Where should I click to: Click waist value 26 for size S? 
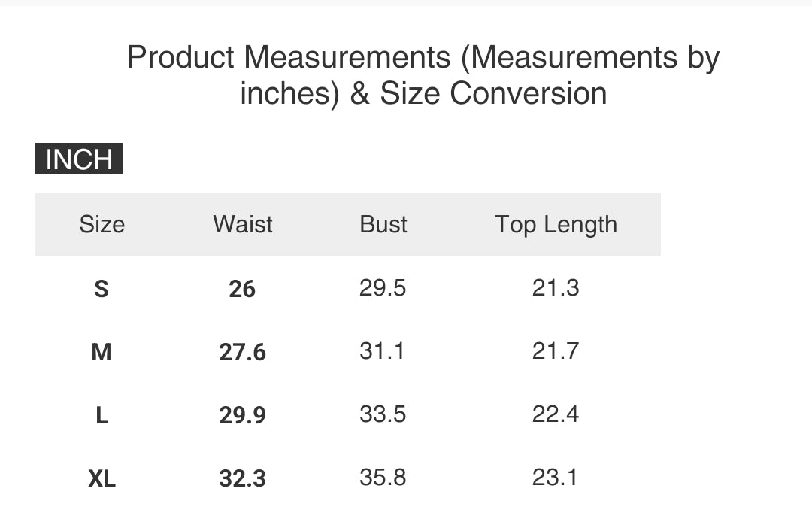coord(242,289)
